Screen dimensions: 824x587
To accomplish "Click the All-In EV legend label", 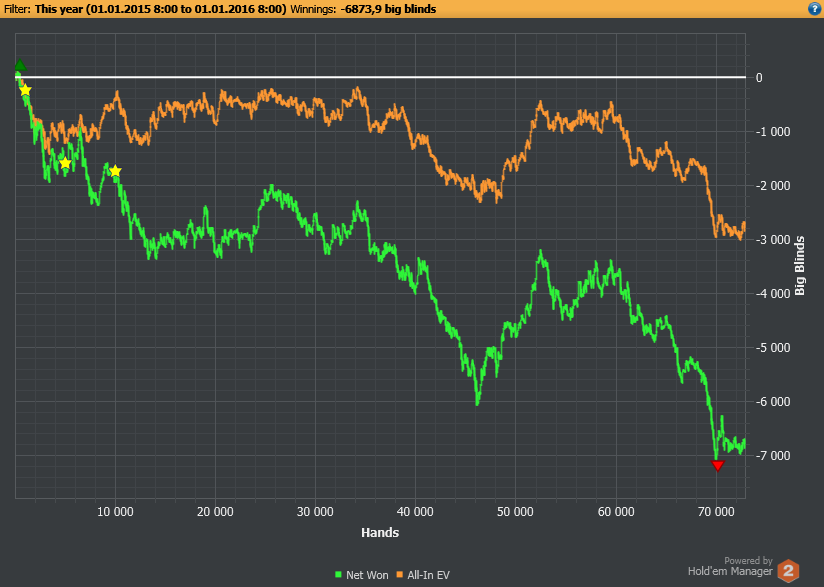I will tap(428, 575).
